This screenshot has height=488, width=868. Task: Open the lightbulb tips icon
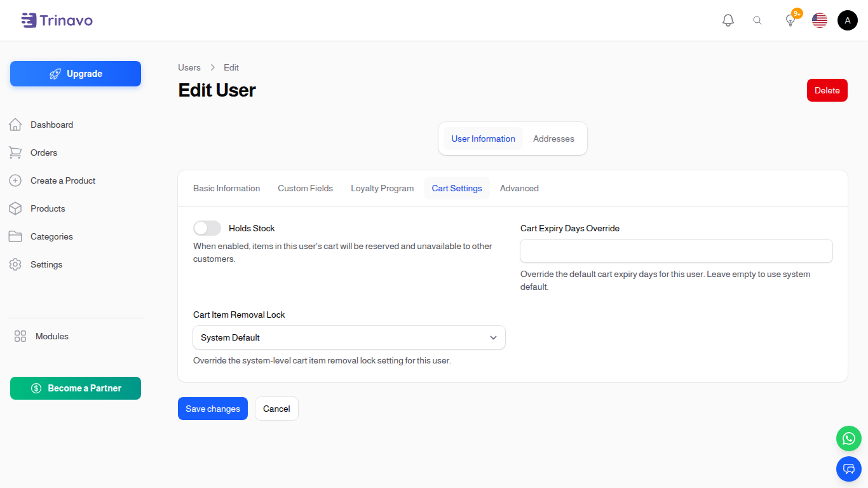click(790, 20)
